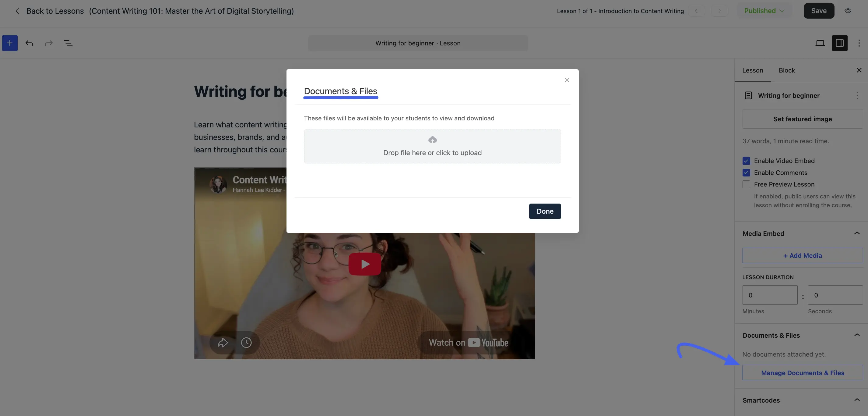This screenshot has width=868, height=416.
Task: Click the video share arrow icon
Action: [x=223, y=343]
